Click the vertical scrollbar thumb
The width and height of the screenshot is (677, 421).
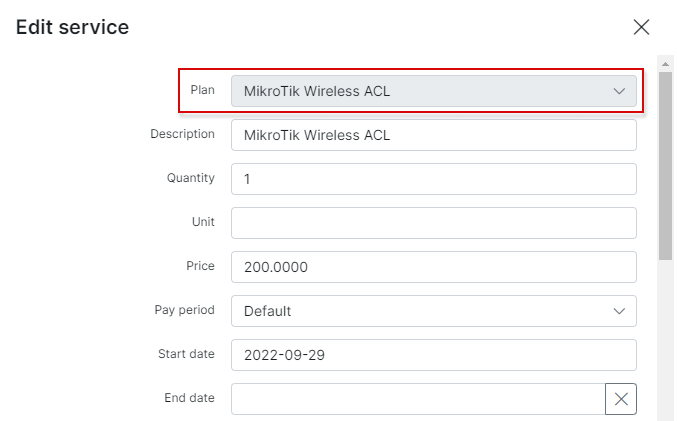pos(665,166)
